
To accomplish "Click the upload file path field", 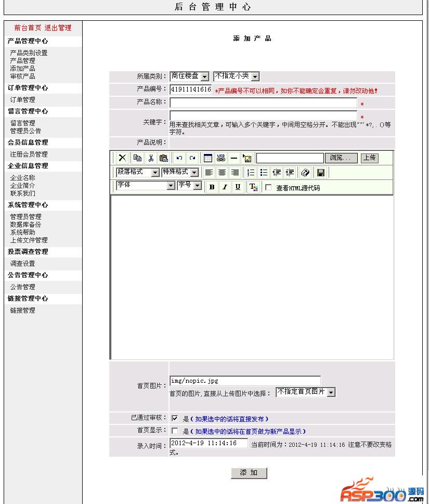I will tap(290, 158).
